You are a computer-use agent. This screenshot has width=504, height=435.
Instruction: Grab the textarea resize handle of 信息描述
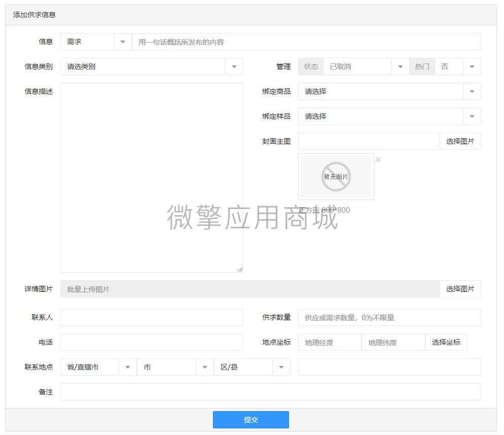point(240,270)
